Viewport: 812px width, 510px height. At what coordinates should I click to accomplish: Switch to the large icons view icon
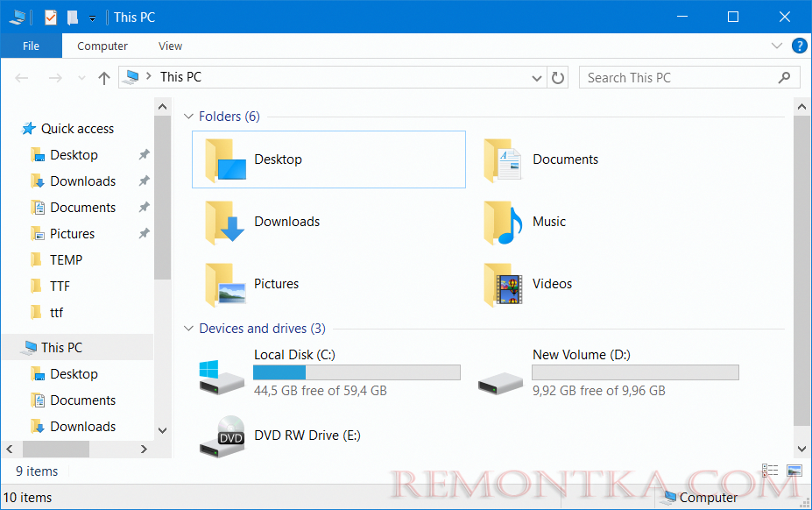click(794, 471)
